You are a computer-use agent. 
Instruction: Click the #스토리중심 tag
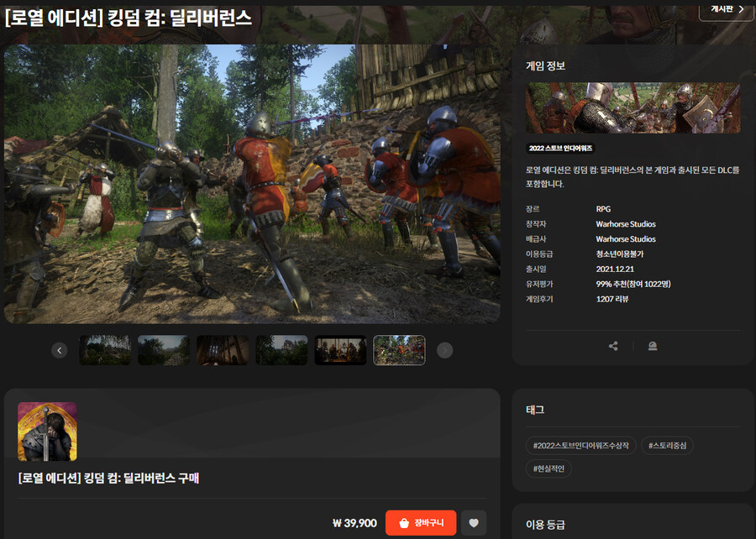coord(668,445)
